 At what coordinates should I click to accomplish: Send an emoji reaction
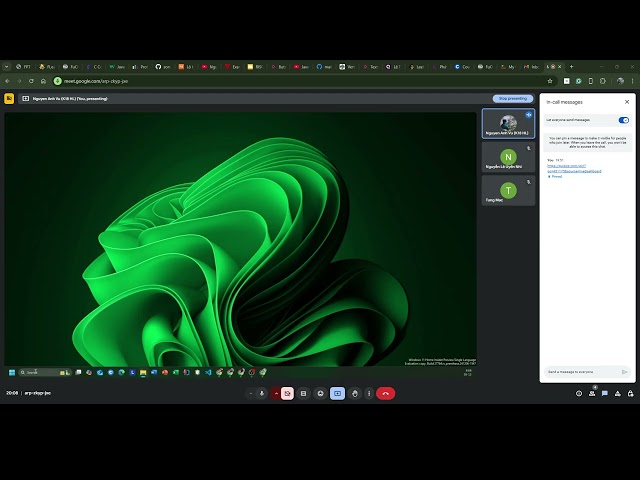tap(320, 393)
